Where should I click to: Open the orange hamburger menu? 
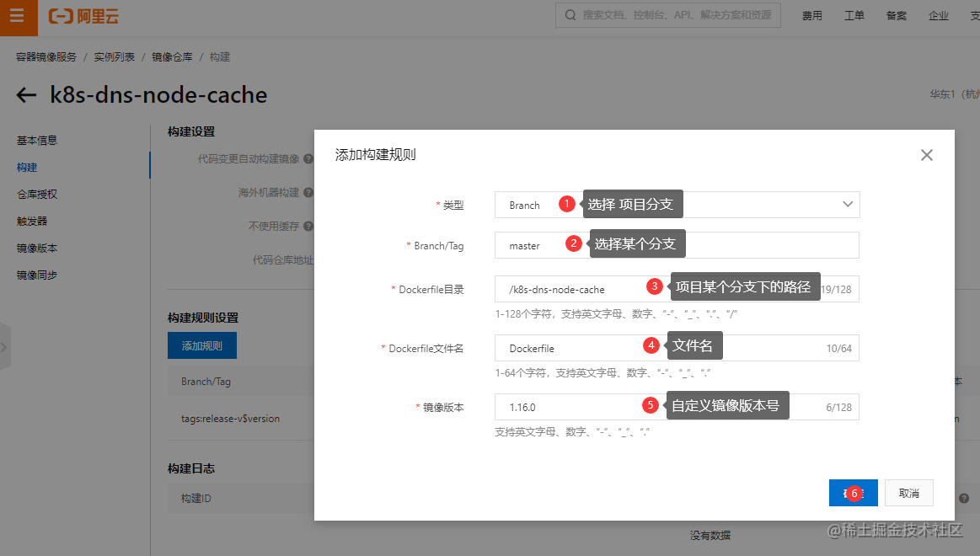pyautogui.click(x=18, y=16)
